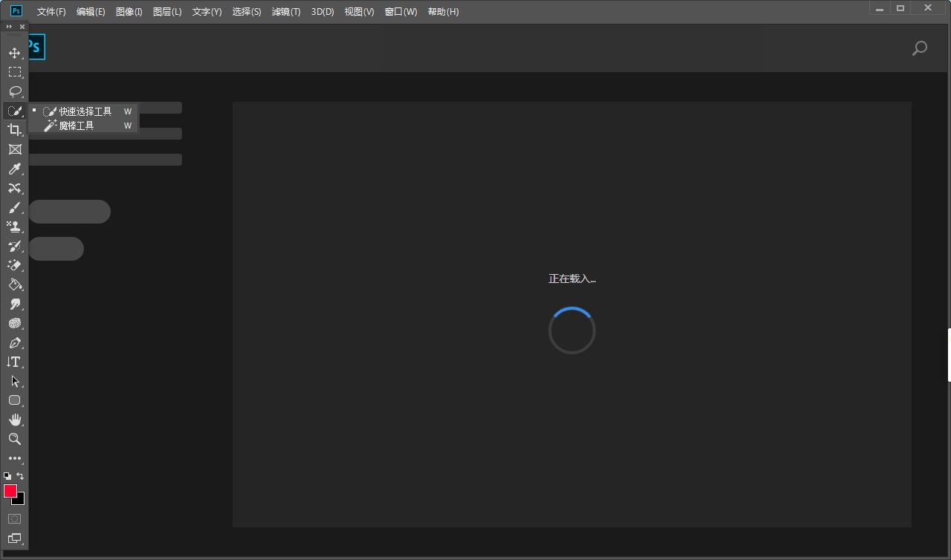Open the 窗口(W) menu

point(401,12)
